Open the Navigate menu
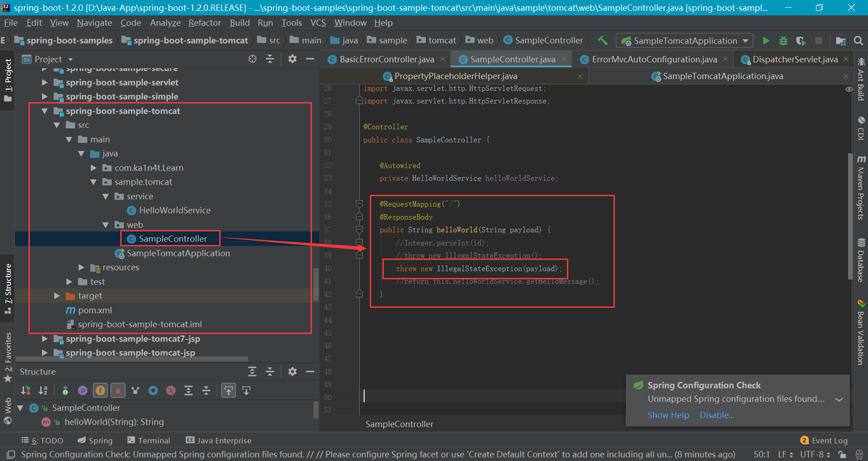Viewport: 868px width, 461px height. (94, 23)
